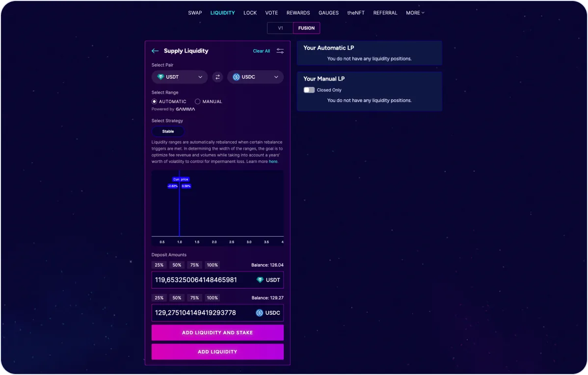588x375 pixels.
Task: Set USDT deposit to 25%
Action: click(x=159, y=265)
